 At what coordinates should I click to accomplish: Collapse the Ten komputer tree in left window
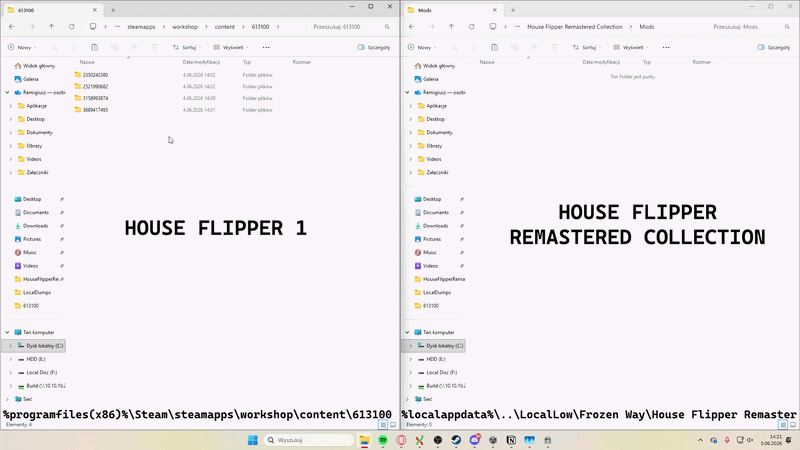click(7, 332)
